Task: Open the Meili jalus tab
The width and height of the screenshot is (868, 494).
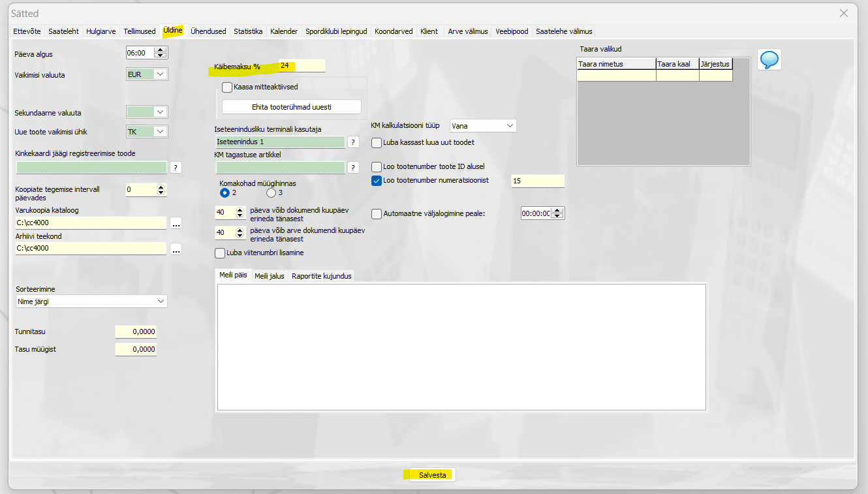Action: point(269,276)
